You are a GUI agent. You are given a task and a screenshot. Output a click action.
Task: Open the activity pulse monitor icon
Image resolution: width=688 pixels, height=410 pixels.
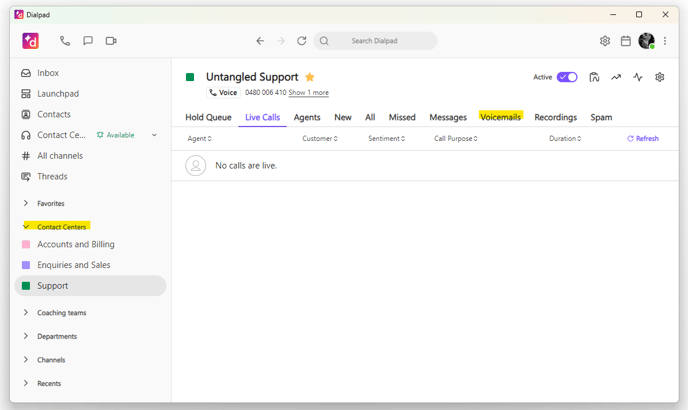638,77
